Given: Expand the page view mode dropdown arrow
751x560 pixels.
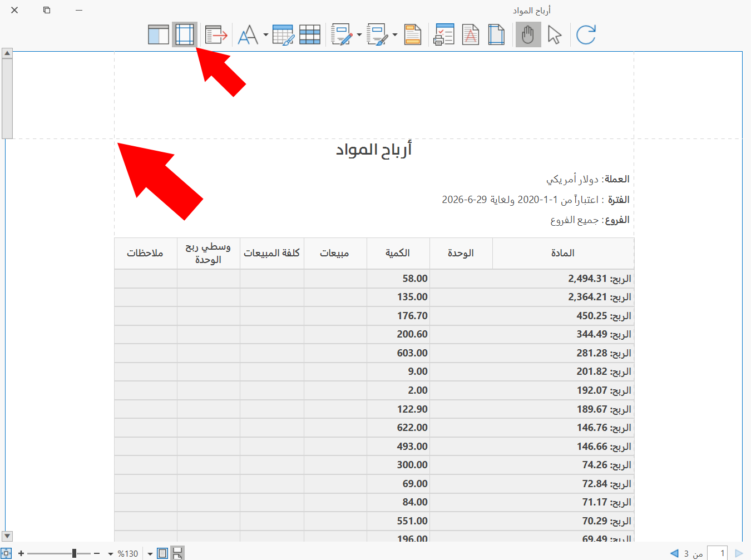Looking at the screenshot, I should click(x=150, y=554).
